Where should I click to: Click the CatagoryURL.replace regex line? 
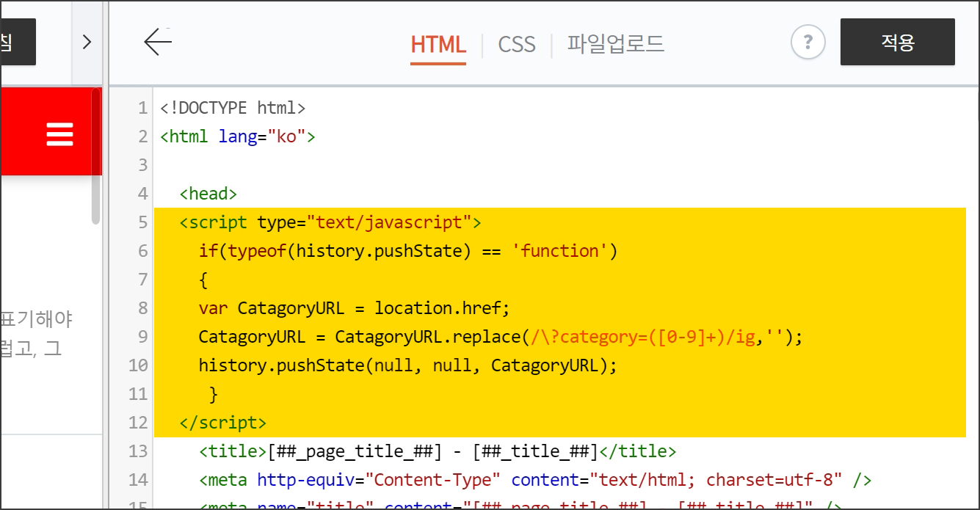(x=501, y=337)
